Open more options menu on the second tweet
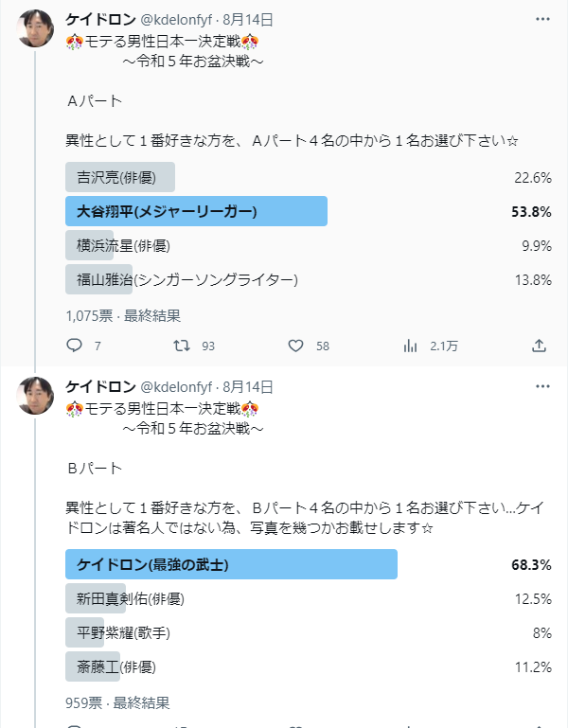Image resolution: width=568 pixels, height=728 pixels. coord(542,386)
